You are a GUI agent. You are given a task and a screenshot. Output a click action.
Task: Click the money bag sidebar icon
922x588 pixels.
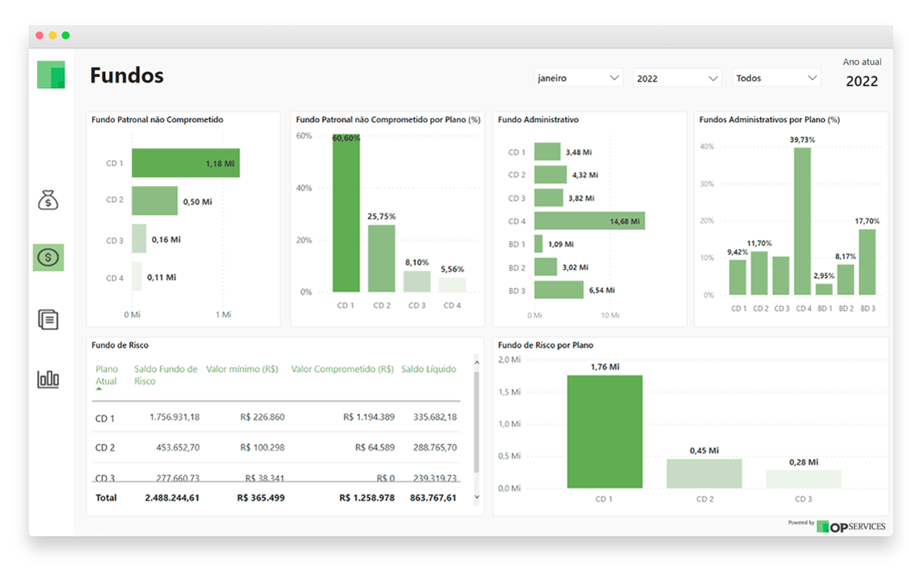click(x=48, y=199)
